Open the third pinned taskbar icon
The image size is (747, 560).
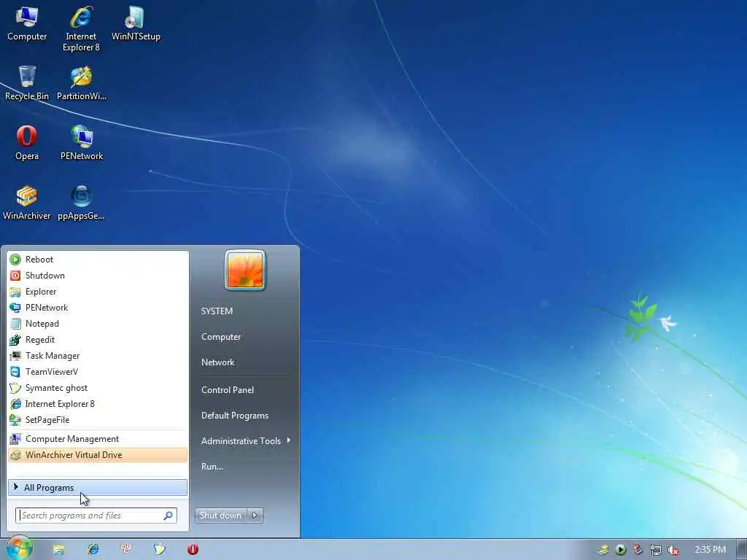point(126,550)
